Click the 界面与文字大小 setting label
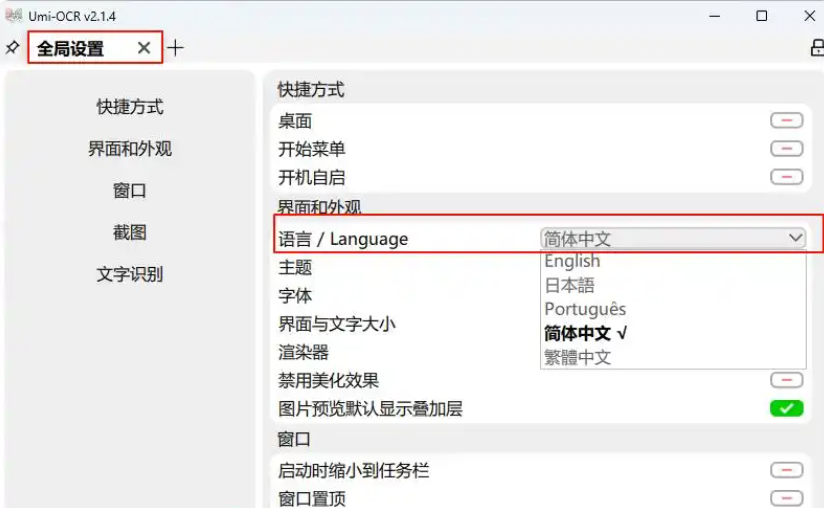 tap(337, 324)
